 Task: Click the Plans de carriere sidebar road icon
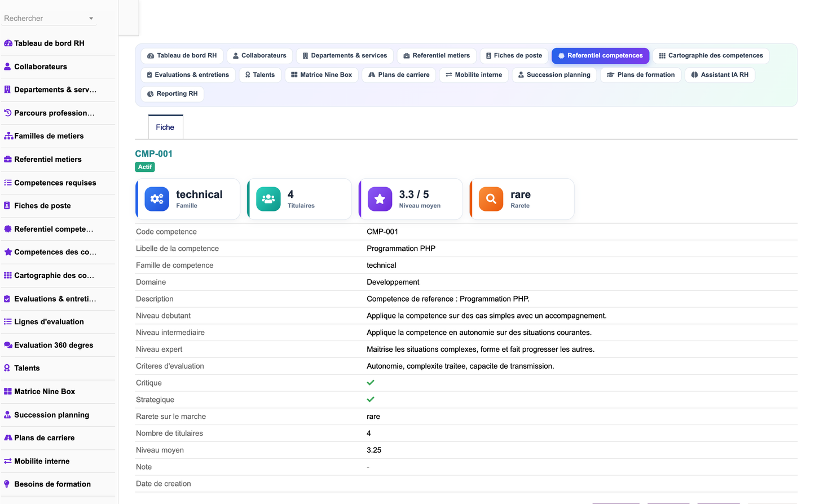point(8,438)
